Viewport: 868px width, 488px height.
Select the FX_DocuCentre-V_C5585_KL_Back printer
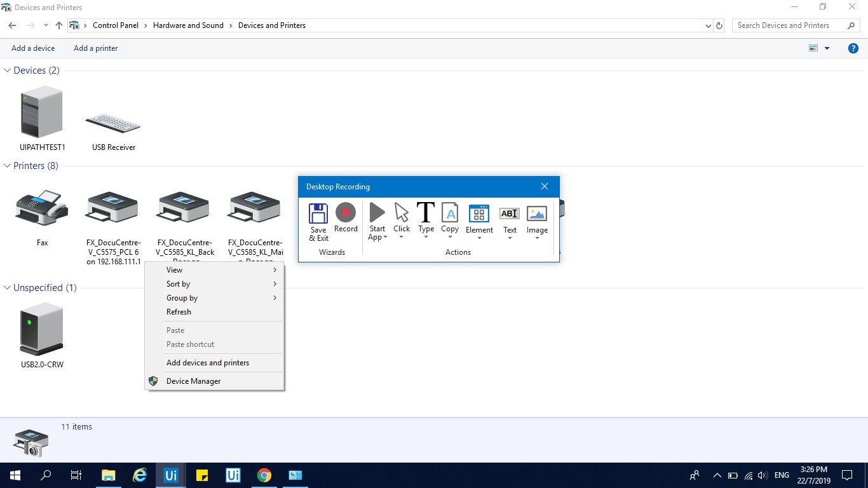[x=186, y=227]
